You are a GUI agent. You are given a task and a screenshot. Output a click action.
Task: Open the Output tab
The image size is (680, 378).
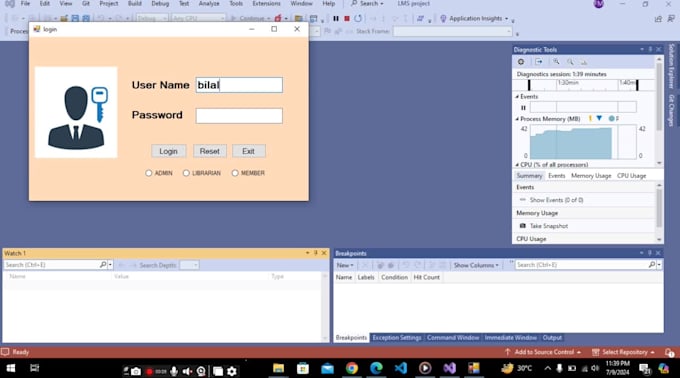pyautogui.click(x=552, y=338)
